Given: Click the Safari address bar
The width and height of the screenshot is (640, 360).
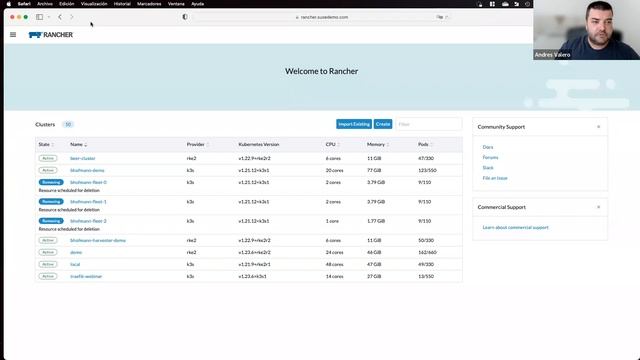Looking at the screenshot, I should point(322,17).
